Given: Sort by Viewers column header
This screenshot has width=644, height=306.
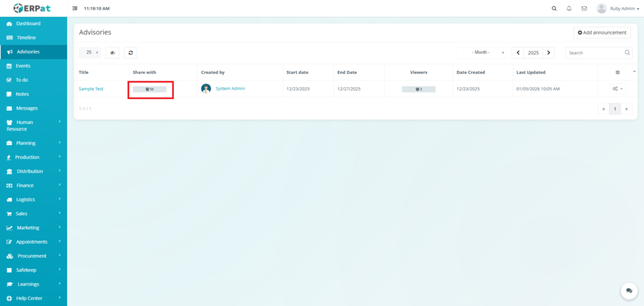Looking at the screenshot, I should click(418, 72).
